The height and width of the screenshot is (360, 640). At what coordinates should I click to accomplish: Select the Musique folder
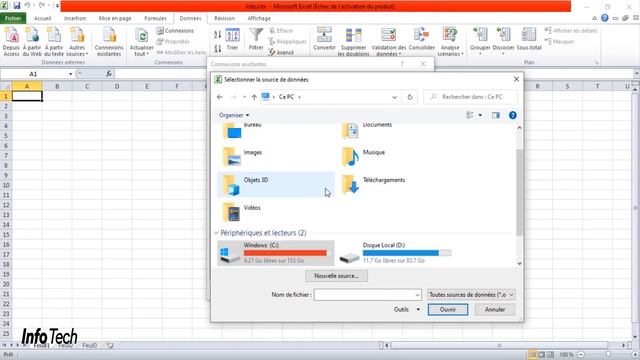[x=395, y=157]
